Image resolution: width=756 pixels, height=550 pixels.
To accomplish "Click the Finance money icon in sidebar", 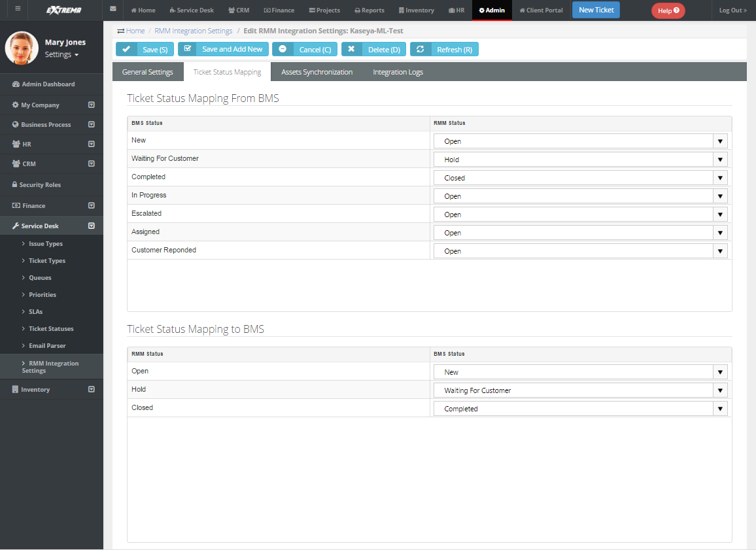I will (16, 205).
